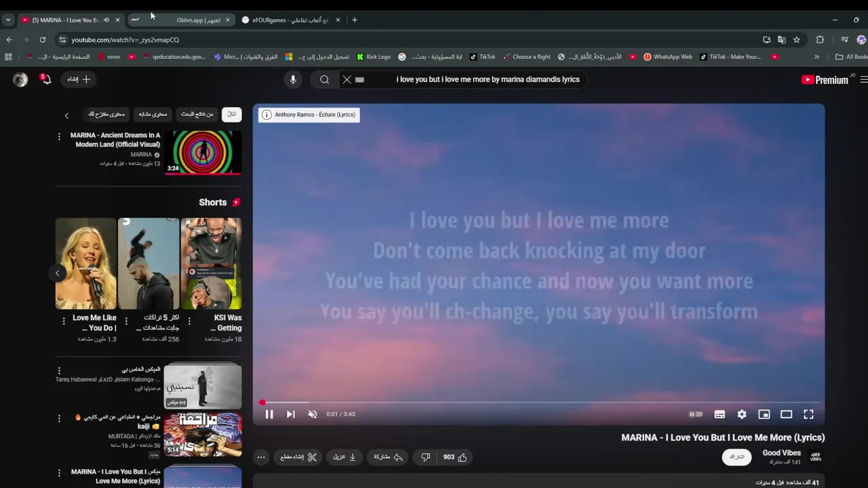This screenshot has height=488, width=868.
Task: Reload the current page
Action: (42, 40)
